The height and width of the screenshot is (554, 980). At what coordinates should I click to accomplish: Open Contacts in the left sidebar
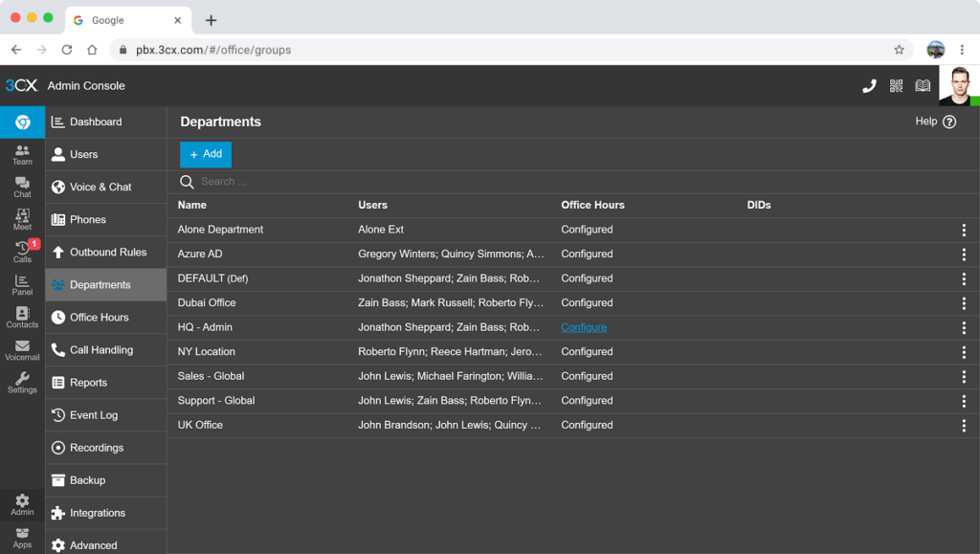(x=22, y=317)
